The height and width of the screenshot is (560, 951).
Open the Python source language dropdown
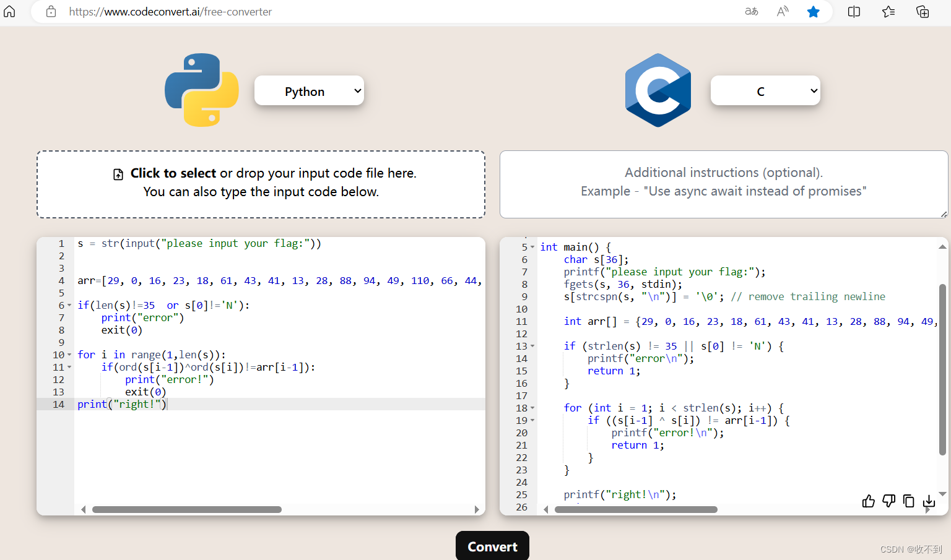click(x=309, y=91)
